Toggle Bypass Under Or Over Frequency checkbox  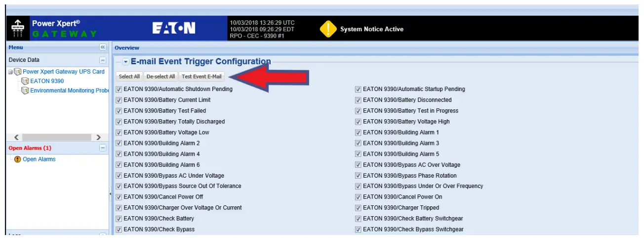coord(358,187)
